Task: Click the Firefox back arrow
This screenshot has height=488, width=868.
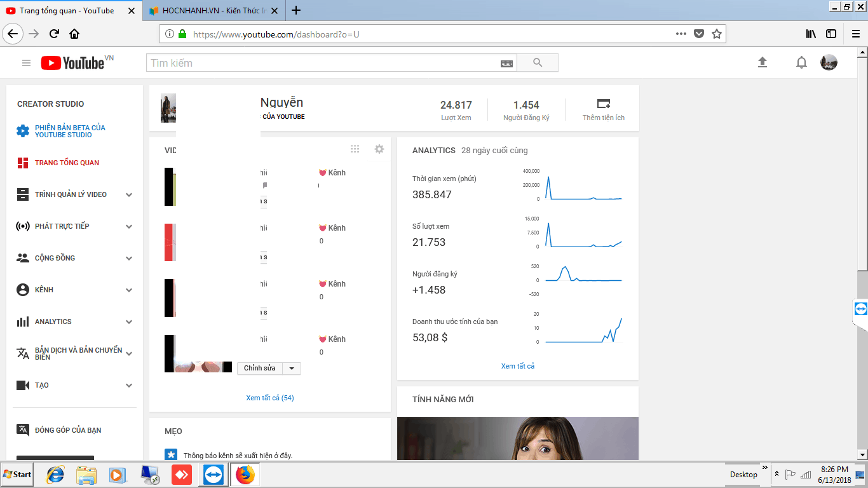Action: point(13,34)
